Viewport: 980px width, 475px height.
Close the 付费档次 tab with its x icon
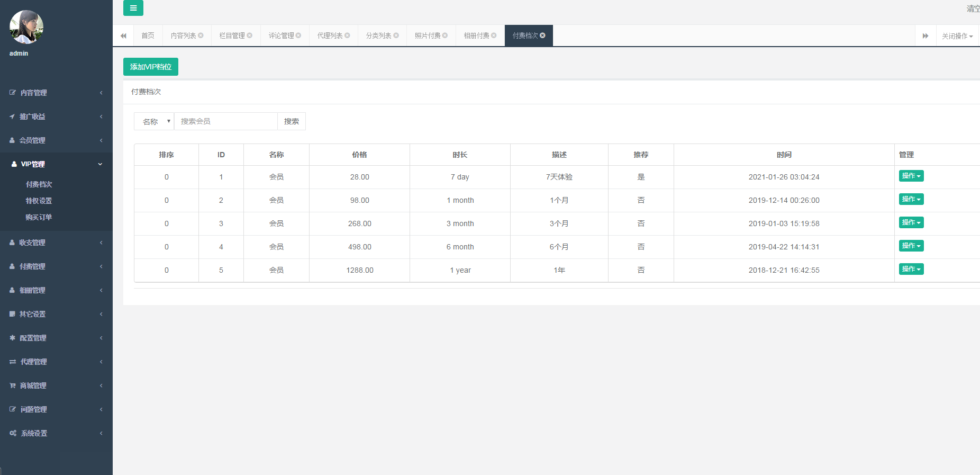[x=542, y=35]
